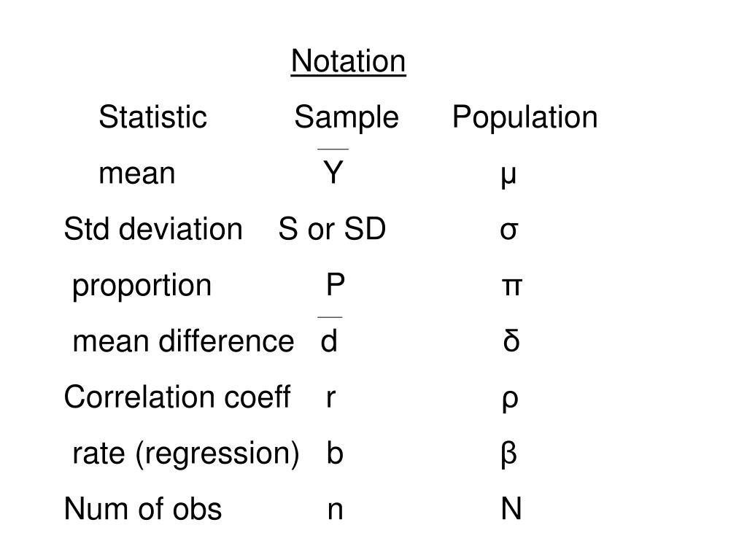Click the 'S or SD' text
Viewport: 747px width, 560px height.
332,229
